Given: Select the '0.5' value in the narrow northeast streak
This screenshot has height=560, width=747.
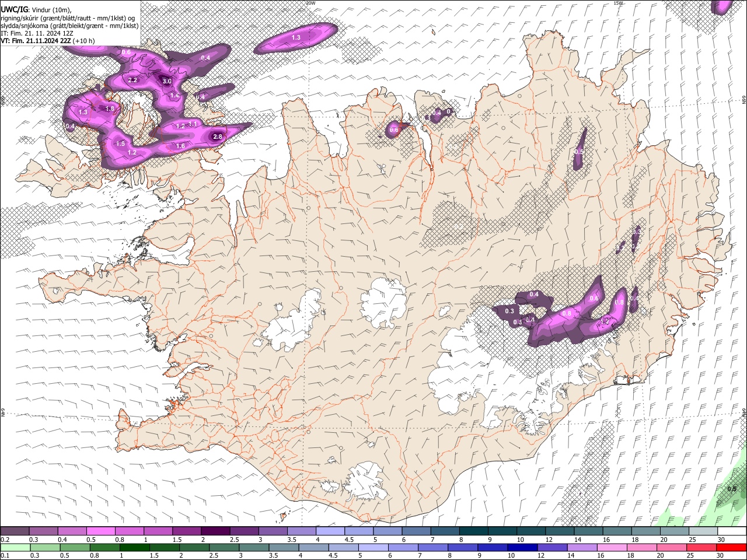Looking at the screenshot, I should [x=579, y=152].
